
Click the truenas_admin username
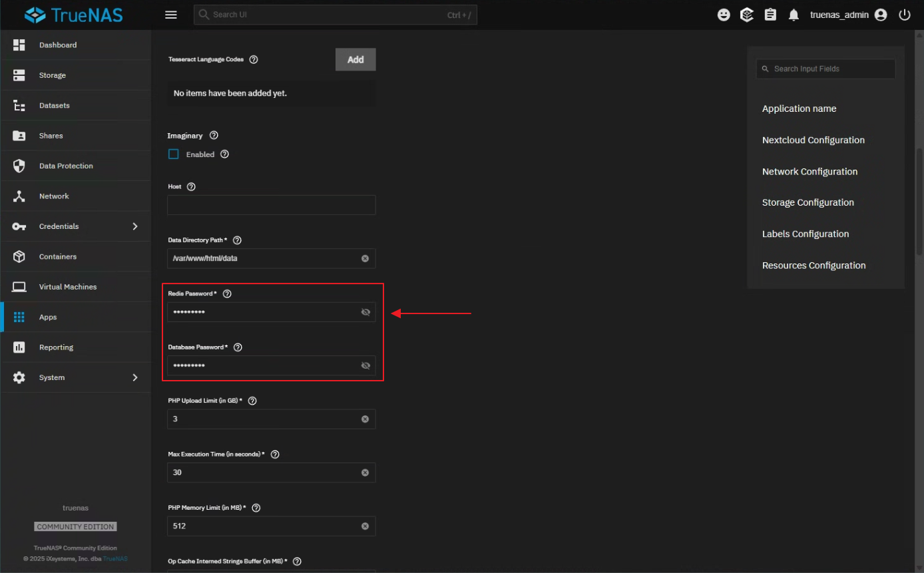[x=839, y=15]
